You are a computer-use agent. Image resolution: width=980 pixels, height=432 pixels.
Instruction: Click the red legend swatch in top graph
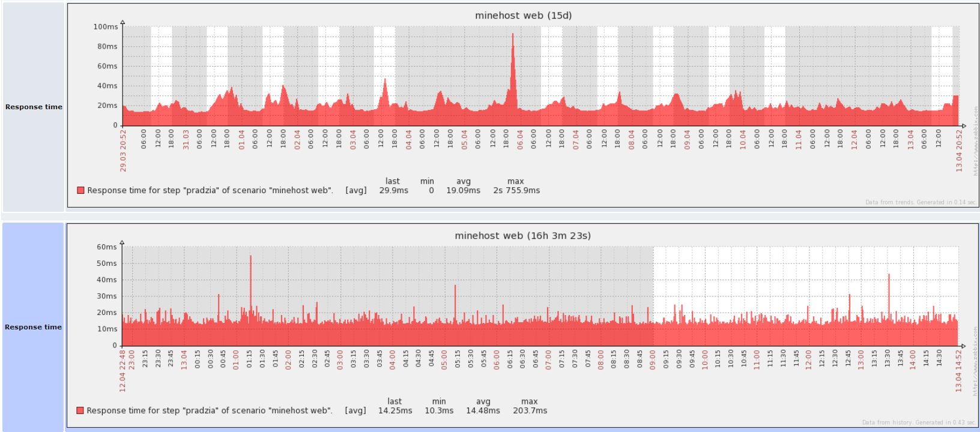click(80, 190)
